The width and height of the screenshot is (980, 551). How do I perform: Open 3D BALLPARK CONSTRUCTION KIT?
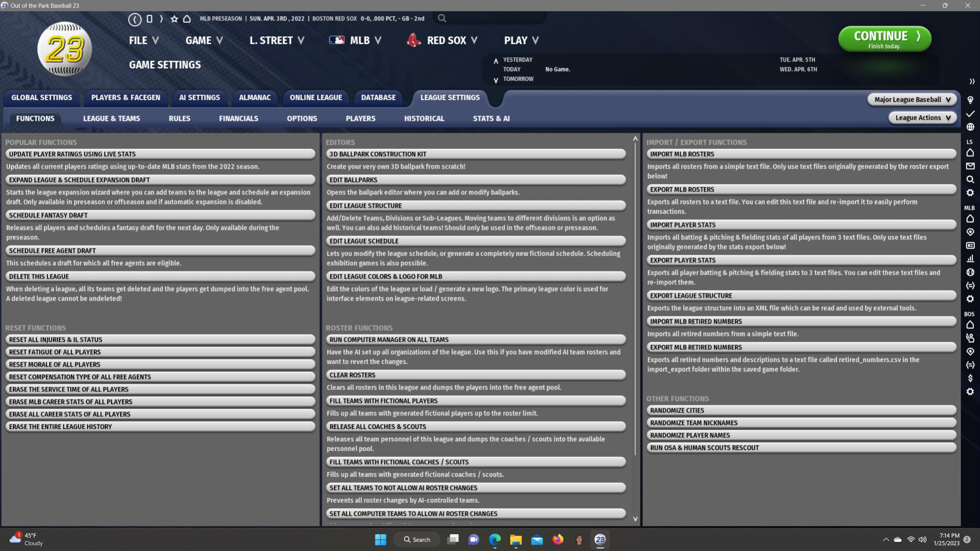[x=476, y=154]
